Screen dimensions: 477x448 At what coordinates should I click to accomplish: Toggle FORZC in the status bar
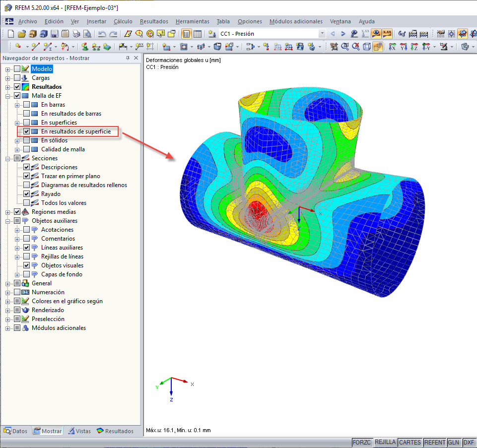(362, 442)
